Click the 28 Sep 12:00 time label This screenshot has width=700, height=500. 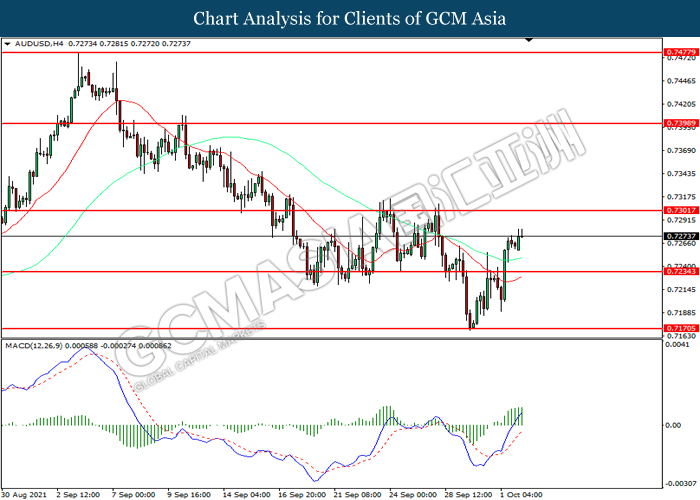[468, 495]
